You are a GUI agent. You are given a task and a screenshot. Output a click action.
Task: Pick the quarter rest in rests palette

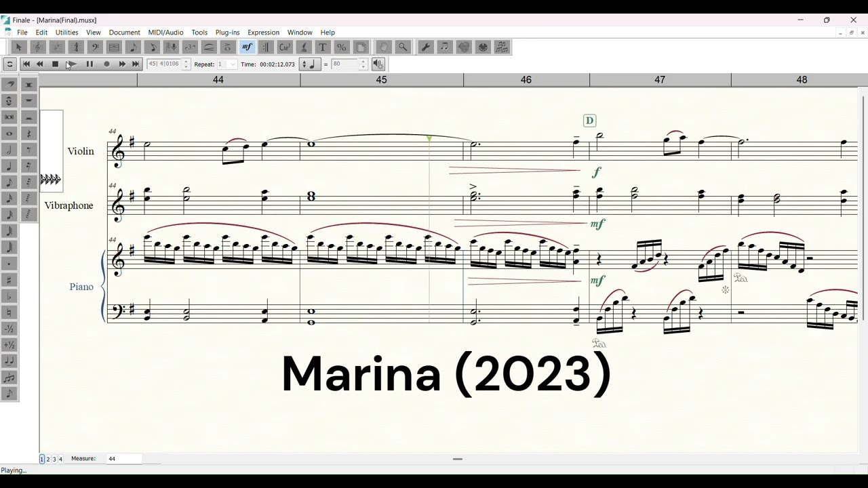click(28, 134)
